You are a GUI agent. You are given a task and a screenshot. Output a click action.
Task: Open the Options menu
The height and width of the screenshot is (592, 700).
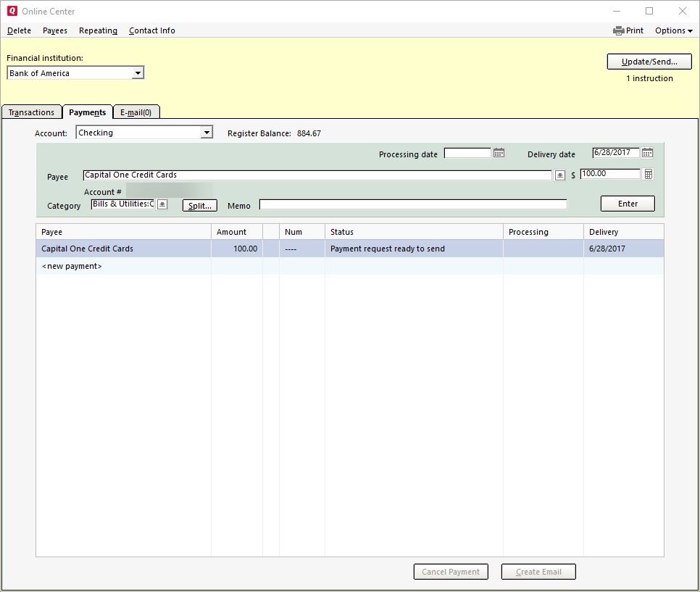[x=673, y=30]
